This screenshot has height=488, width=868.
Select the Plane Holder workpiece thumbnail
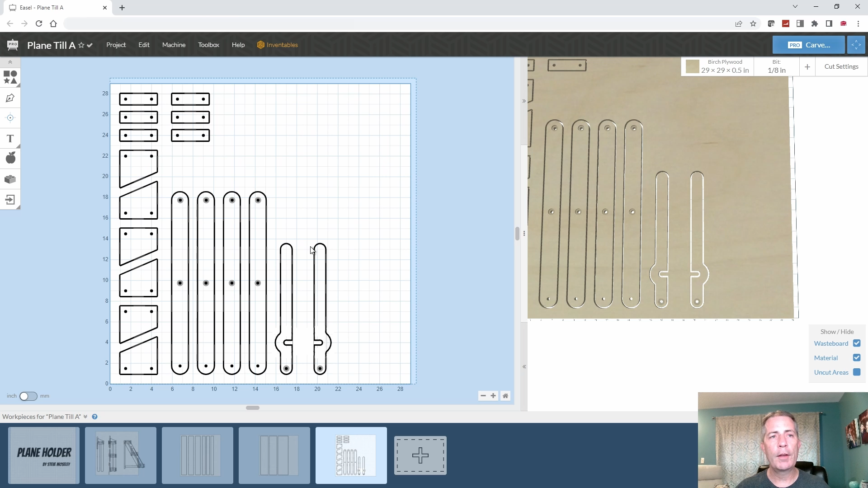44,455
